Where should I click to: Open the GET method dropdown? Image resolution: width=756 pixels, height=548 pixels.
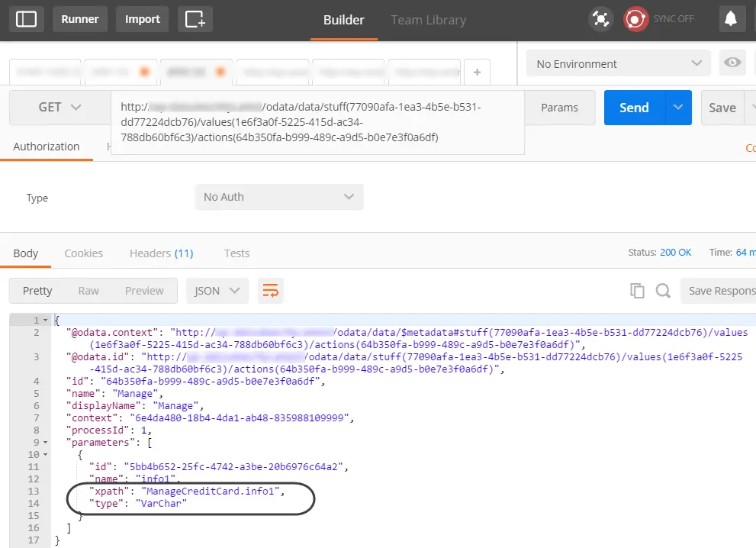tap(60, 107)
